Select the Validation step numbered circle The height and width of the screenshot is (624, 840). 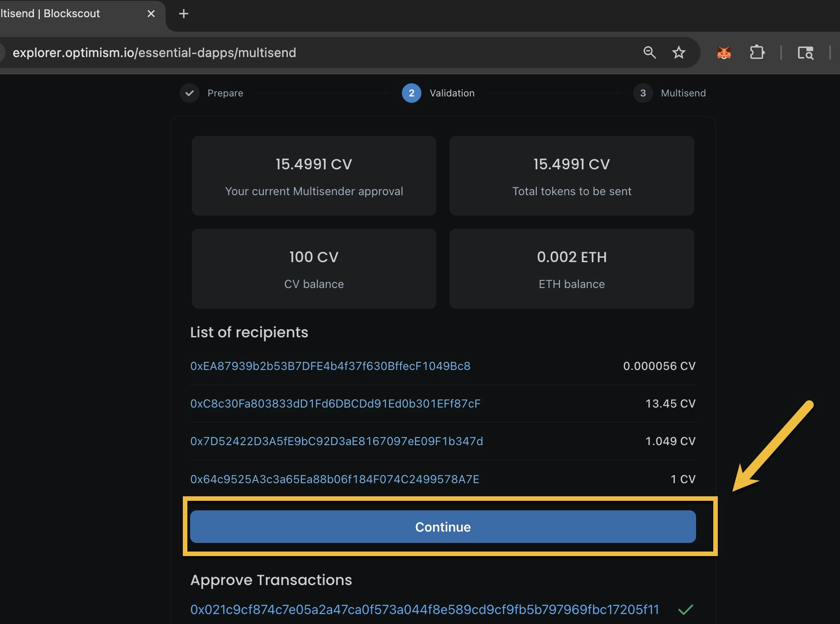point(411,93)
